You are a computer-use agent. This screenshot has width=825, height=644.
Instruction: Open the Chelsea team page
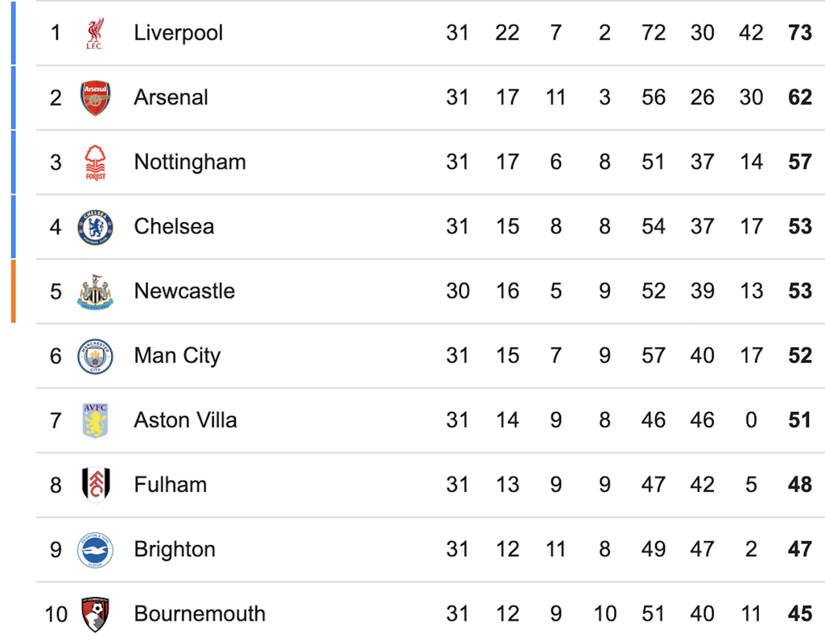[174, 227]
